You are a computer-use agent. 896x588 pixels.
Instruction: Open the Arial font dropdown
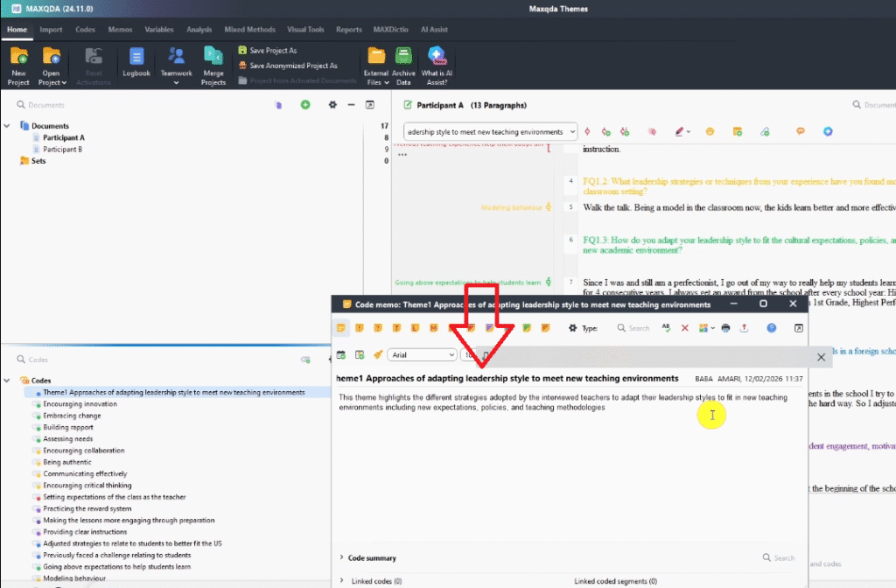(423, 355)
